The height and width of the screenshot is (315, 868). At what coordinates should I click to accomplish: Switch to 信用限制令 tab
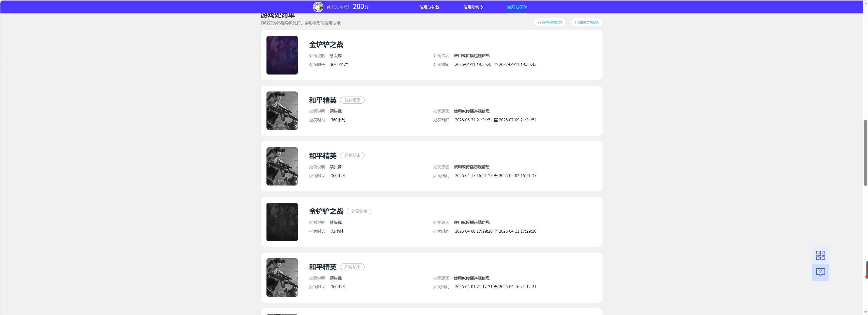[x=473, y=7]
